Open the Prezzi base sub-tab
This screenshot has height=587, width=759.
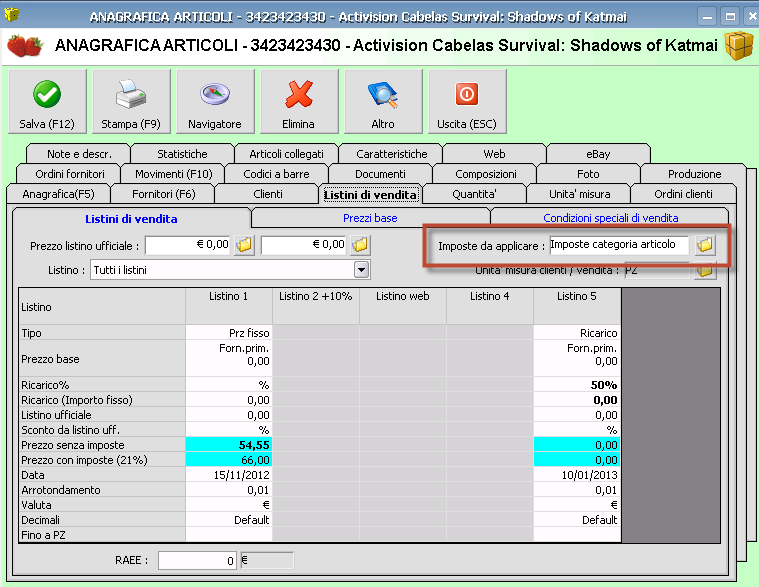coord(370,217)
